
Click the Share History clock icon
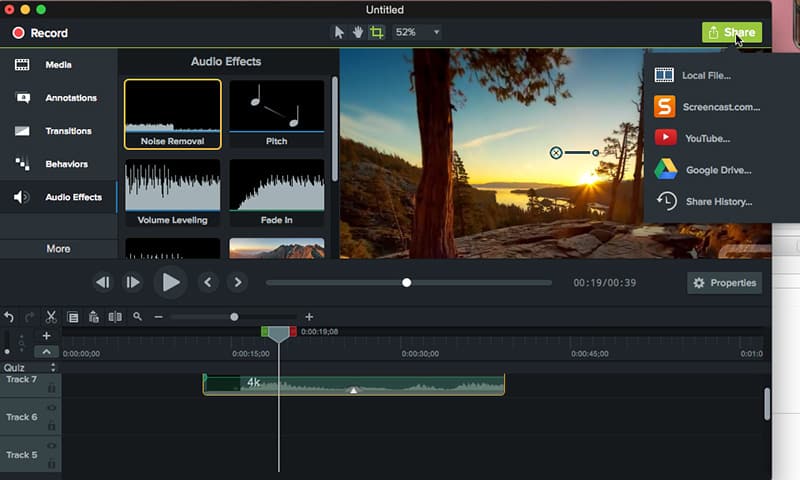coord(666,201)
